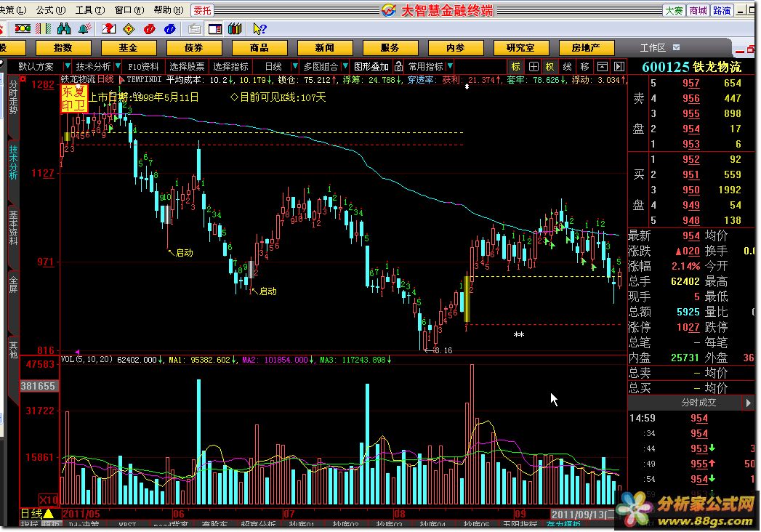Click the X10 volume scale toggle
The width and height of the screenshot is (761, 532).
tap(49, 499)
